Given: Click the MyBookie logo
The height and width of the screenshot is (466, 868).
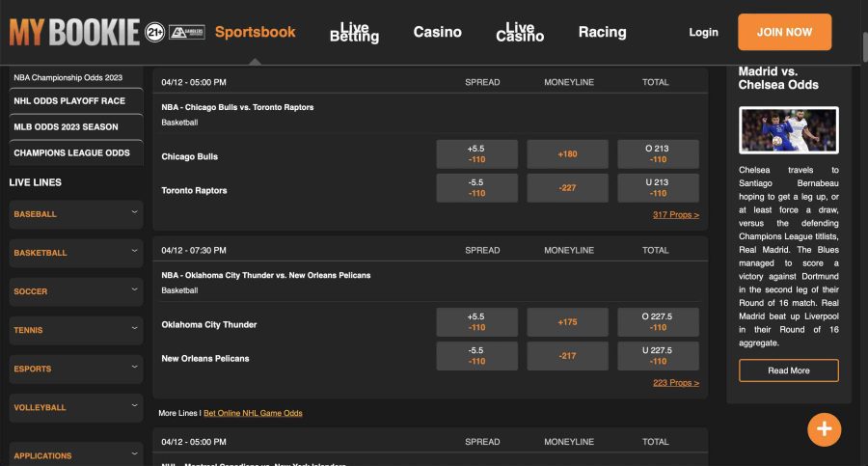Looking at the screenshot, I should [x=74, y=32].
